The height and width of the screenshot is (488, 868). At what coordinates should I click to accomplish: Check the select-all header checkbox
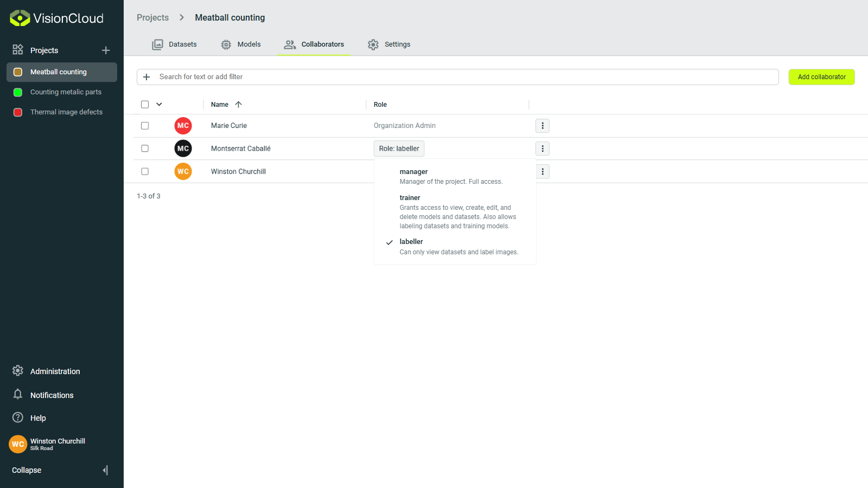tap(145, 105)
